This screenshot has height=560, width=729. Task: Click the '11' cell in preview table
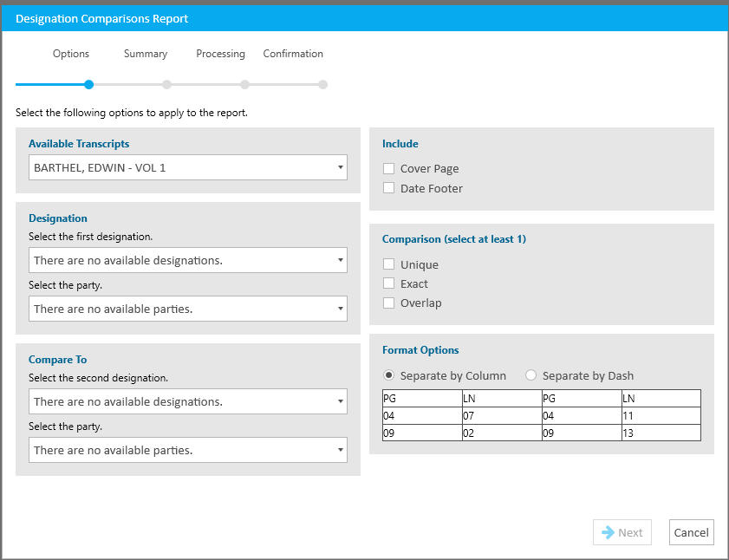pyautogui.click(x=661, y=416)
